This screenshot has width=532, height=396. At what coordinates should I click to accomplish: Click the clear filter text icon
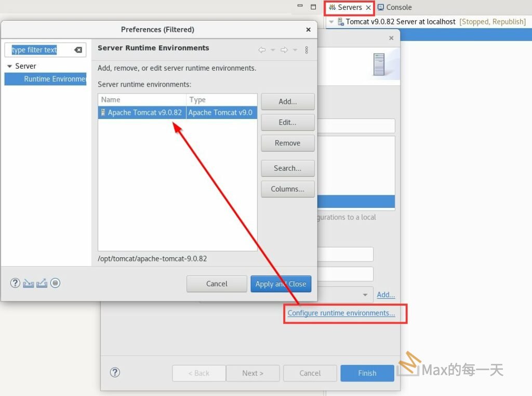[x=78, y=50]
